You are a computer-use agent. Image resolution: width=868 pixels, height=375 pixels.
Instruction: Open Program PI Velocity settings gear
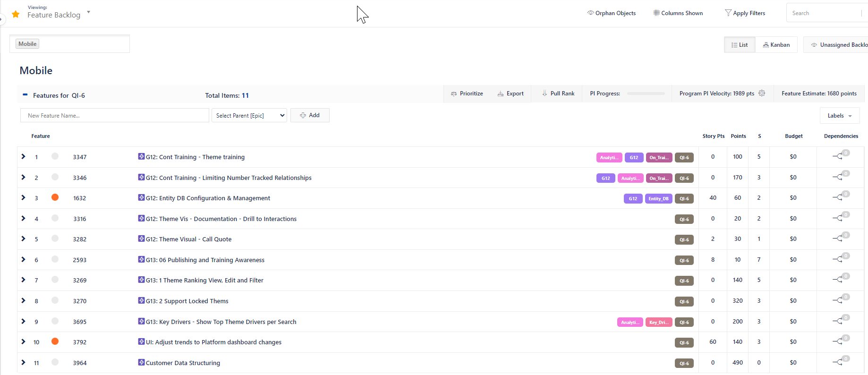(762, 93)
